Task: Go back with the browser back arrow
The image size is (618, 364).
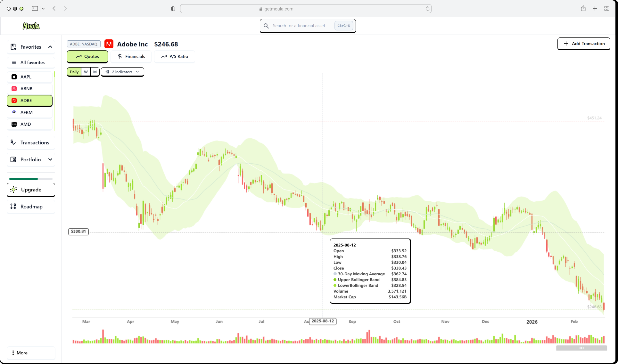Action: [54, 9]
